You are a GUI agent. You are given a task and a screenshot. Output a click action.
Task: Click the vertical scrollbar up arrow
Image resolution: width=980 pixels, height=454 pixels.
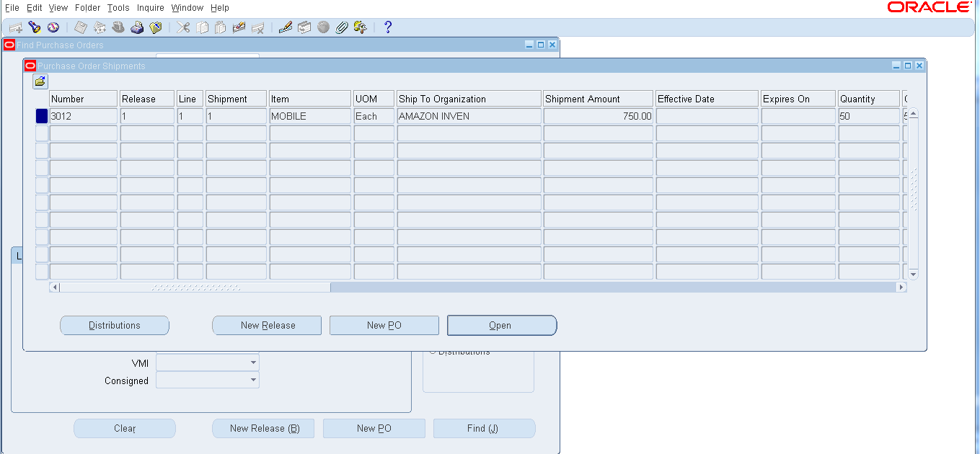tap(914, 114)
